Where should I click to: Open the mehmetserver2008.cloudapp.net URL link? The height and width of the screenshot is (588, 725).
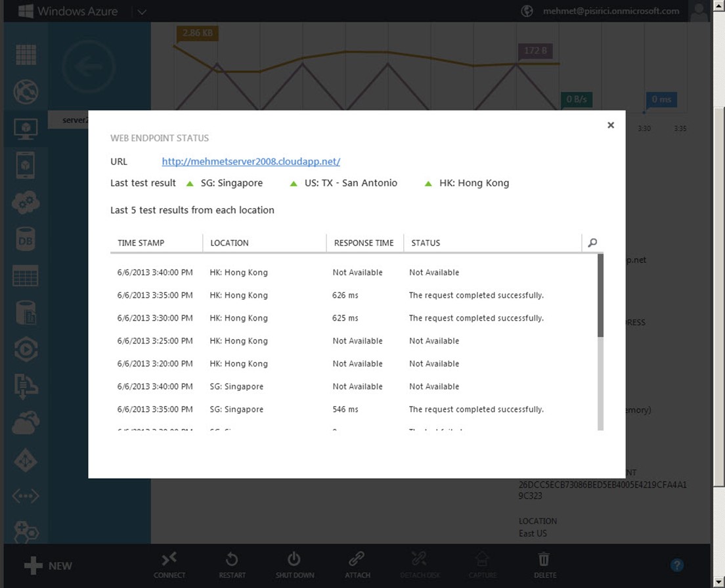tap(251, 162)
